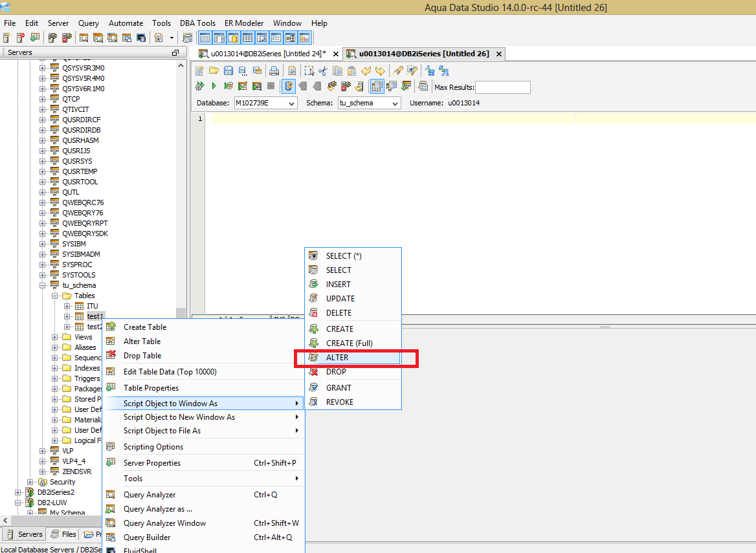
Task: Click the Save floppy disk icon
Action: click(228, 71)
